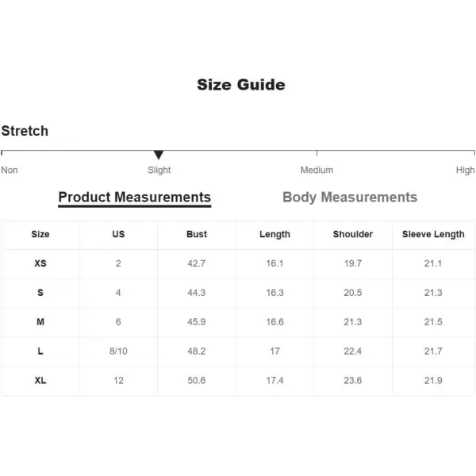Viewport: 476px width, 476px height.
Task: Click the Length column header
Action: [x=274, y=234]
